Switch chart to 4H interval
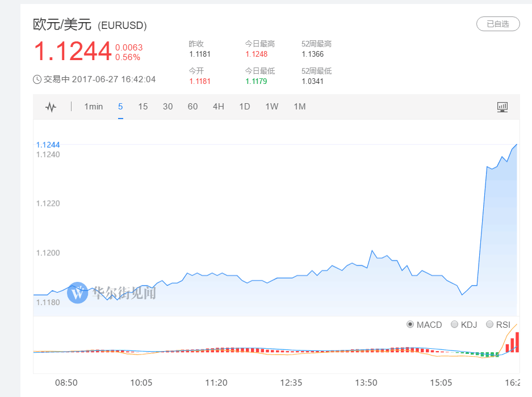532x397 pixels. tap(219, 107)
